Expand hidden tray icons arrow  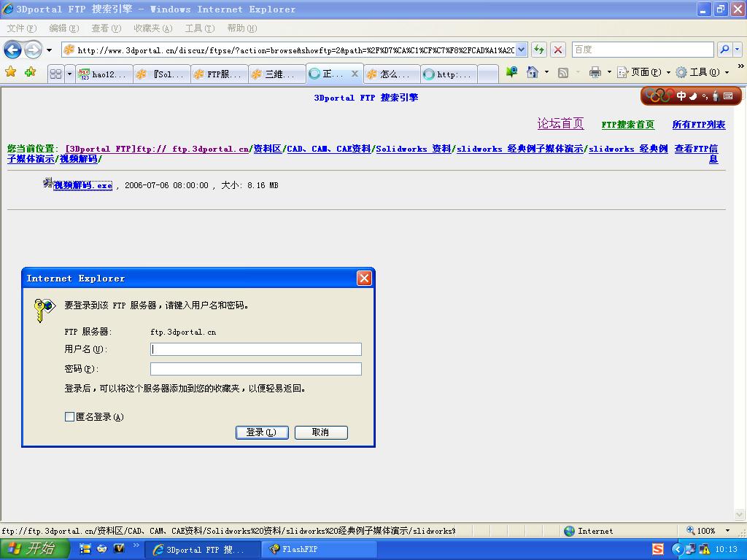(x=677, y=549)
